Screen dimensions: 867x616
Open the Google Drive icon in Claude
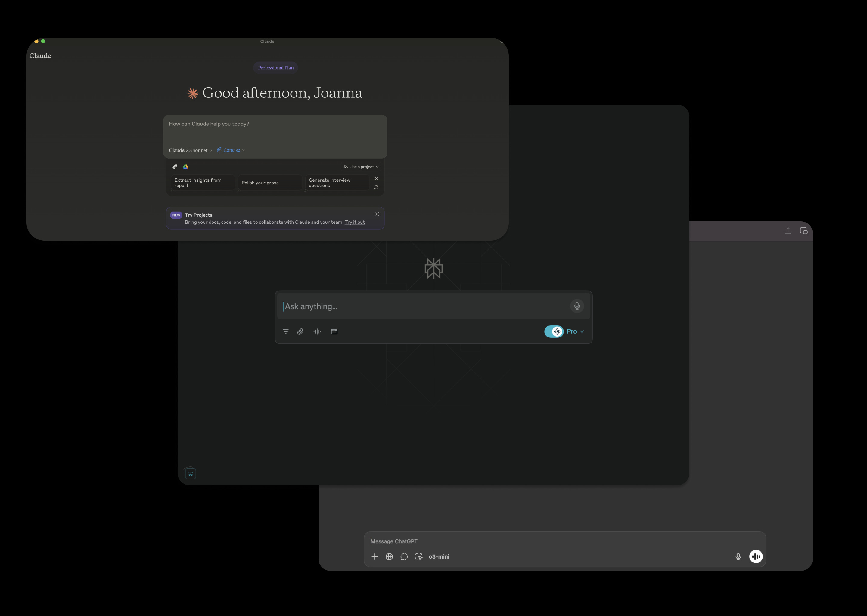(186, 167)
